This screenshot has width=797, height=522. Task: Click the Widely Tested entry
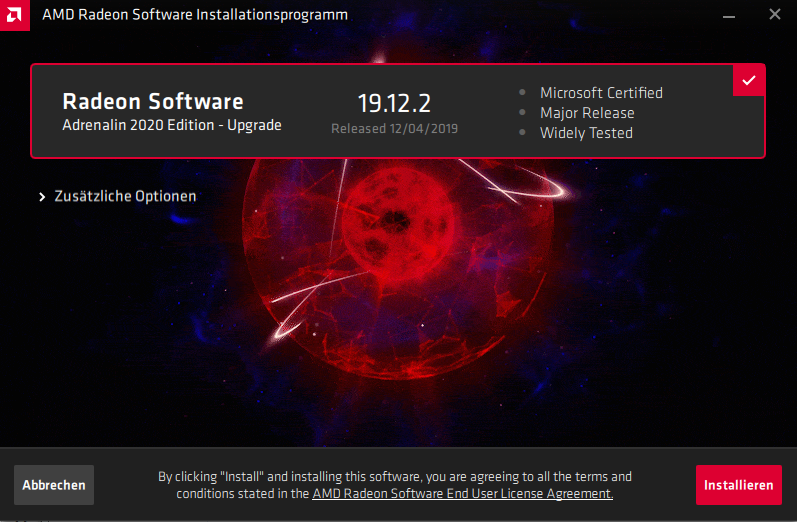(586, 133)
